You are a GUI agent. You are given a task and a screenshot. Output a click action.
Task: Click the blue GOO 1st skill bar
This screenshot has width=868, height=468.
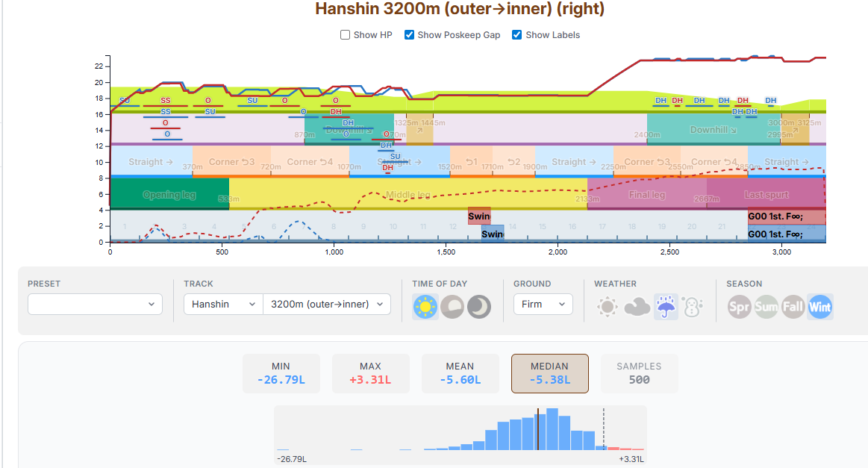(787, 233)
